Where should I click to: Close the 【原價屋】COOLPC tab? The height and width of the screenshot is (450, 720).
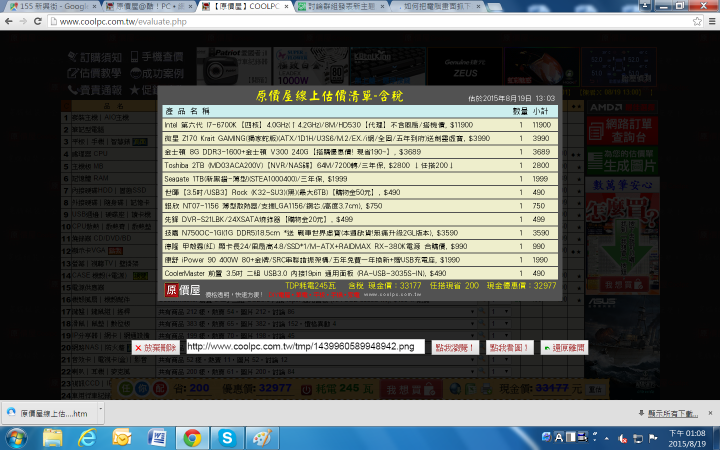click(x=287, y=6)
